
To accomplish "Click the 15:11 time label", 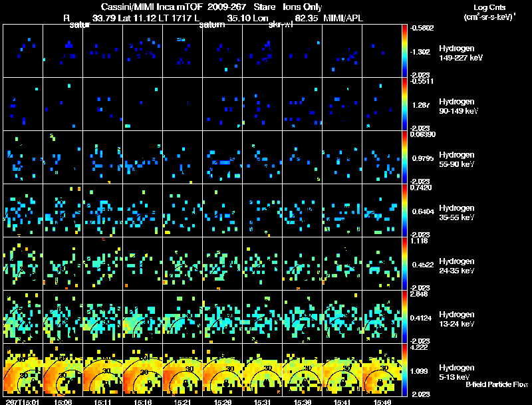I will coord(102,402).
